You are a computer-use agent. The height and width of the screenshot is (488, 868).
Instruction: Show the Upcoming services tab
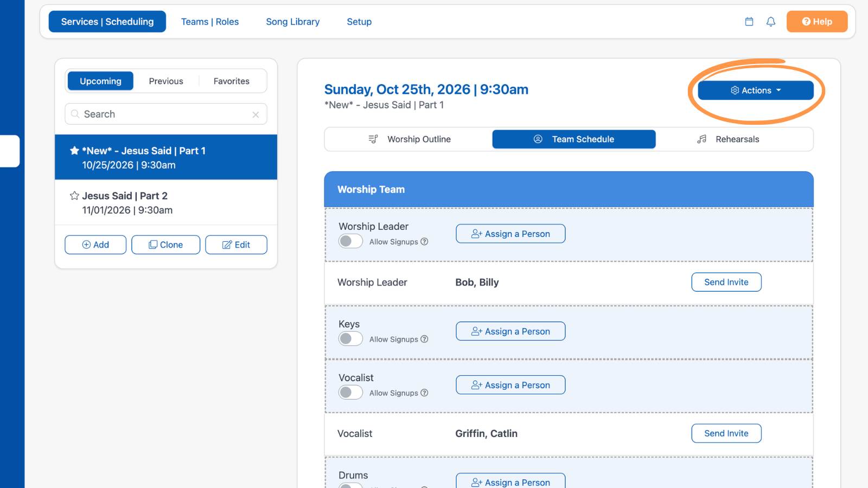point(100,81)
